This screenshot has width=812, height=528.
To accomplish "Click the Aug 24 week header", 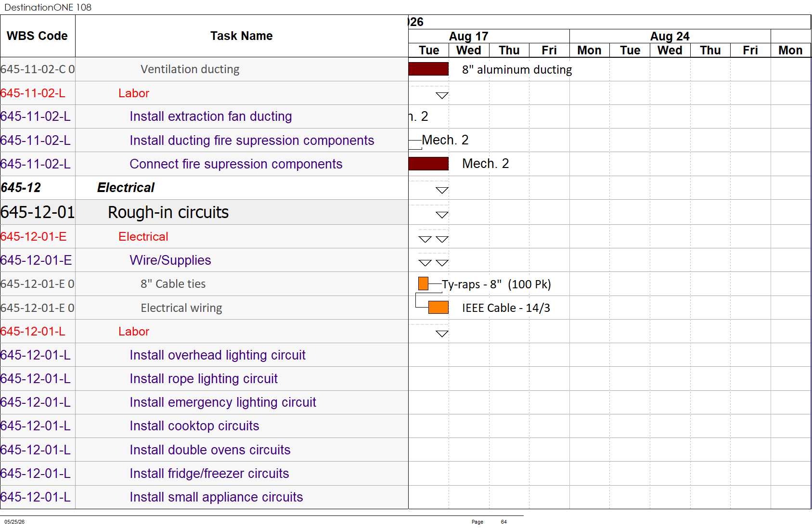I will coord(670,36).
